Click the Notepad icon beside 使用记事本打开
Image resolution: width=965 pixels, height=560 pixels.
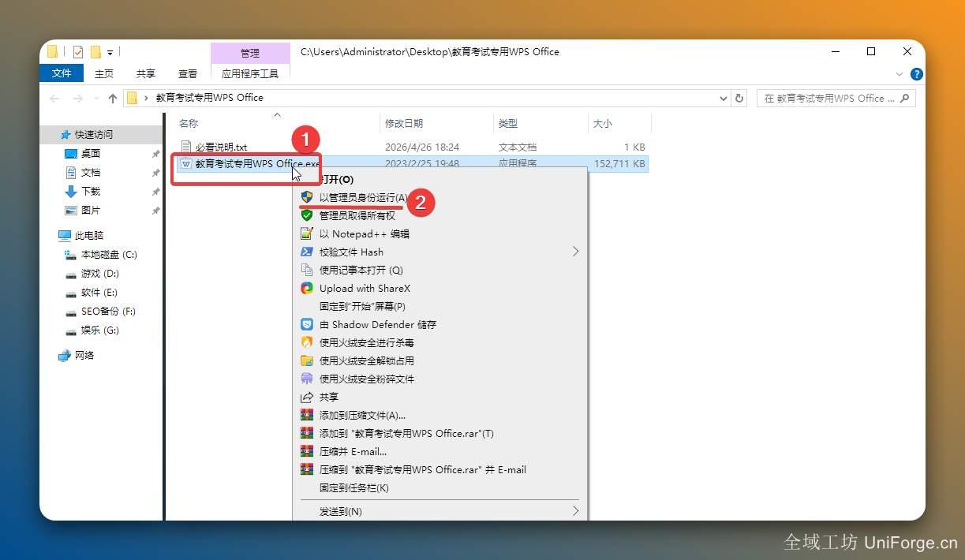tap(307, 270)
